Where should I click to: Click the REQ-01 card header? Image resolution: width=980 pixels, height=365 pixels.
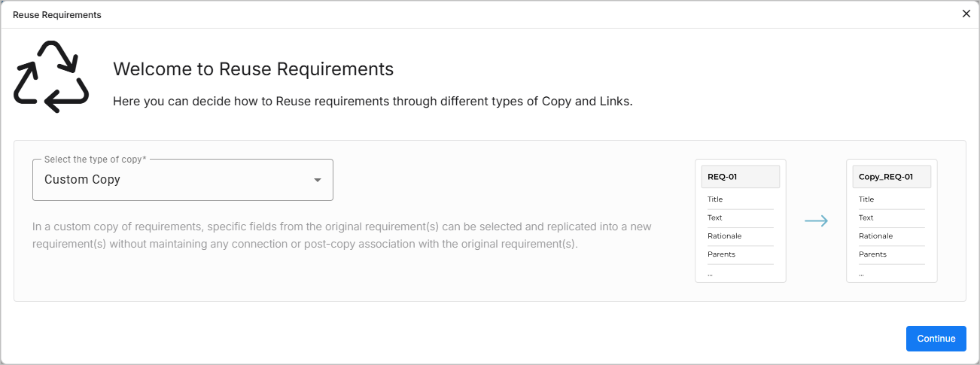tap(740, 177)
